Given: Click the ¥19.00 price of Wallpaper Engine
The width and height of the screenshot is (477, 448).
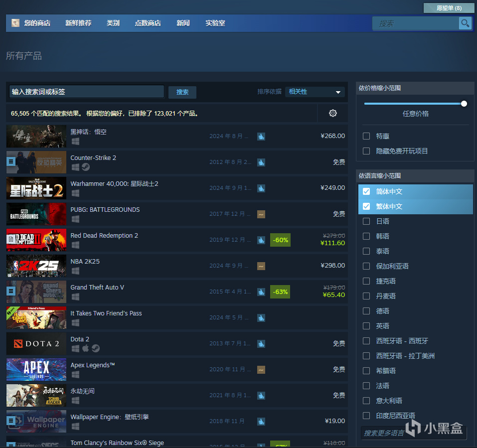Looking at the screenshot, I should (x=334, y=421).
